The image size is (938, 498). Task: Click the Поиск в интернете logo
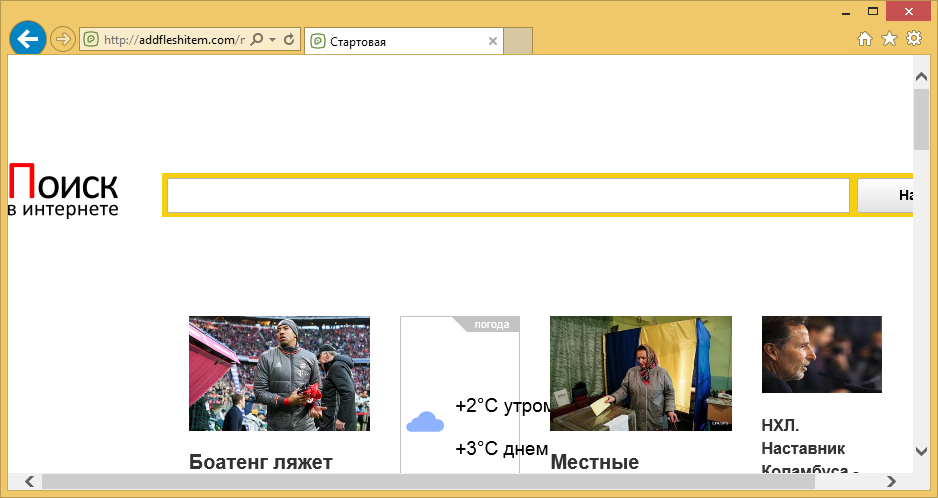[x=63, y=191]
